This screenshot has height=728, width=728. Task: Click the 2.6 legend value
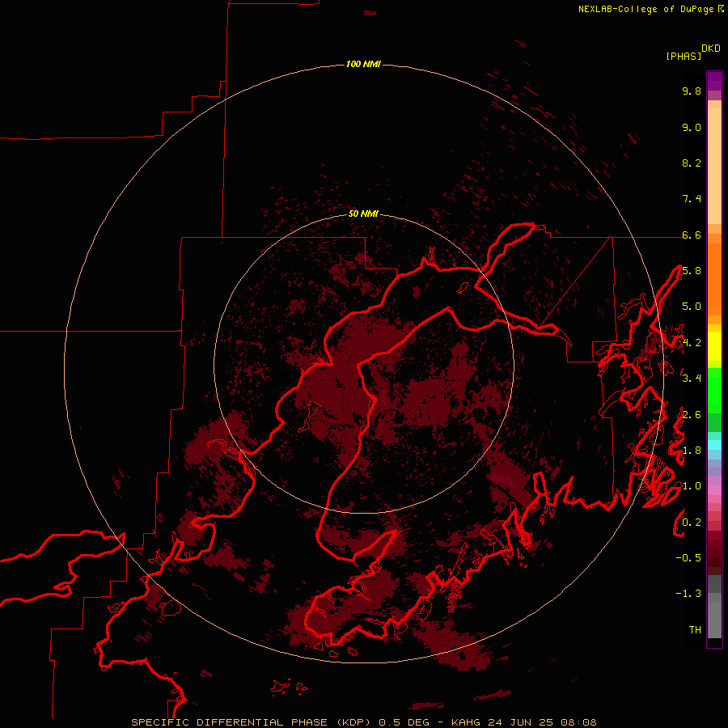[x=692, y=415]
